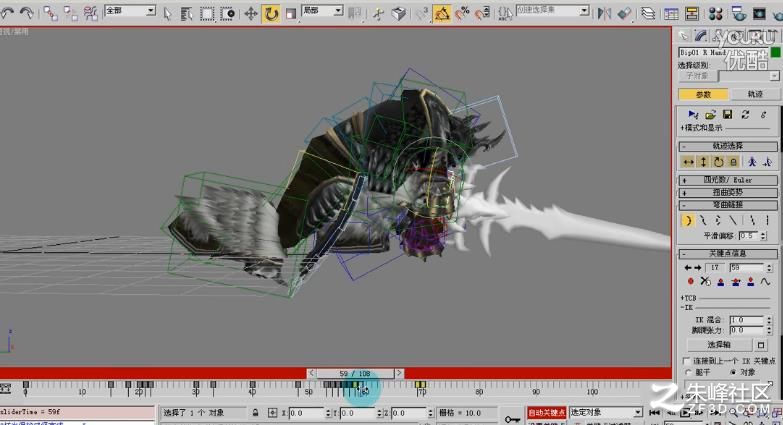Toggle the Percent Snap button
Viewport: 783px width, 425px height.
(x=462, y=14)
